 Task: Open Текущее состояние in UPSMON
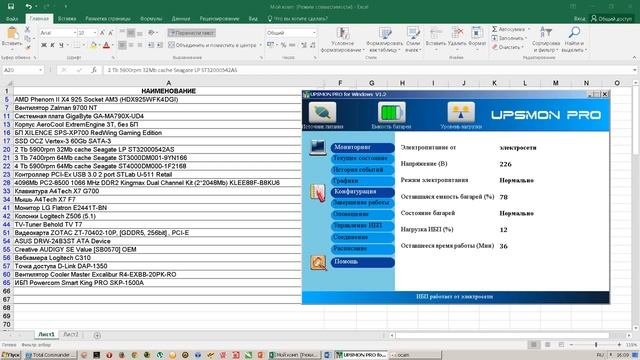(362, 158)
